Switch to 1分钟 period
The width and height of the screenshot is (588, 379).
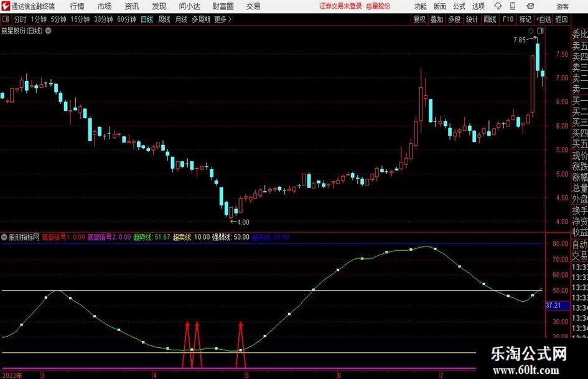coord(39,19)
